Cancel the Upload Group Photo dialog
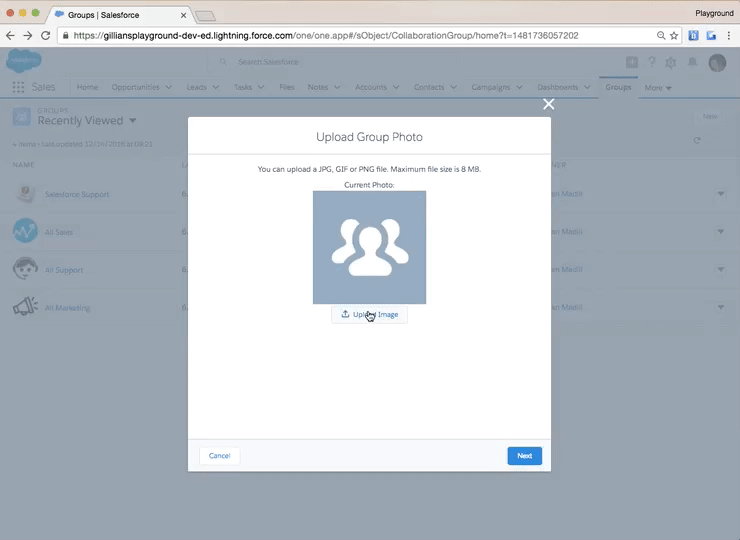This screenshot has width=740, height=540. (x=219, y=456)
